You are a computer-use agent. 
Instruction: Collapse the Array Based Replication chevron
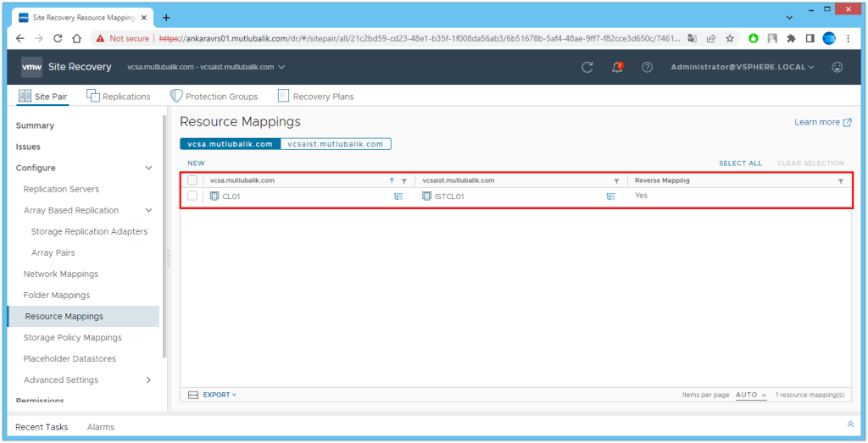pyautogui.click(x=148, y=210)
